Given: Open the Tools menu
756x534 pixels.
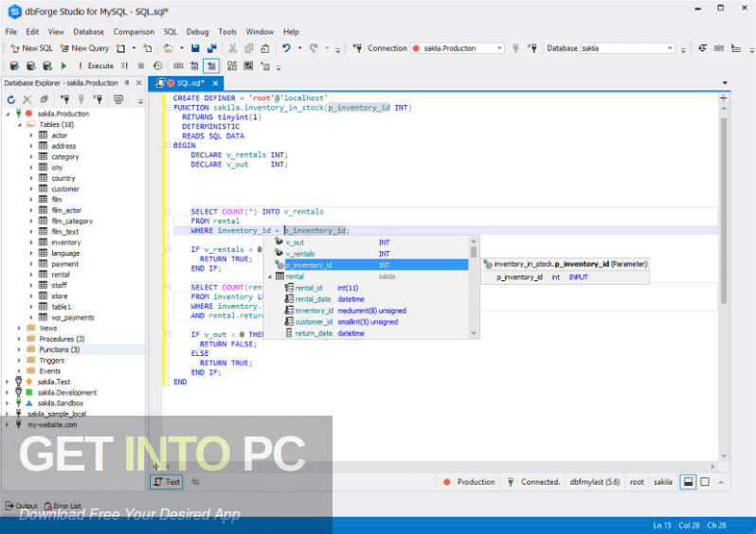Looking at the screenshot, I should [227, 32].
